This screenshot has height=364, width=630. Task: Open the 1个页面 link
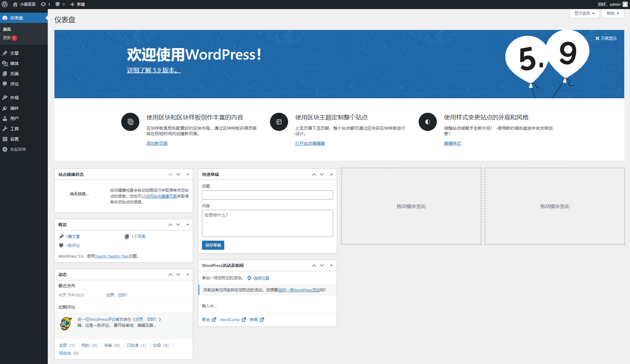138,236
